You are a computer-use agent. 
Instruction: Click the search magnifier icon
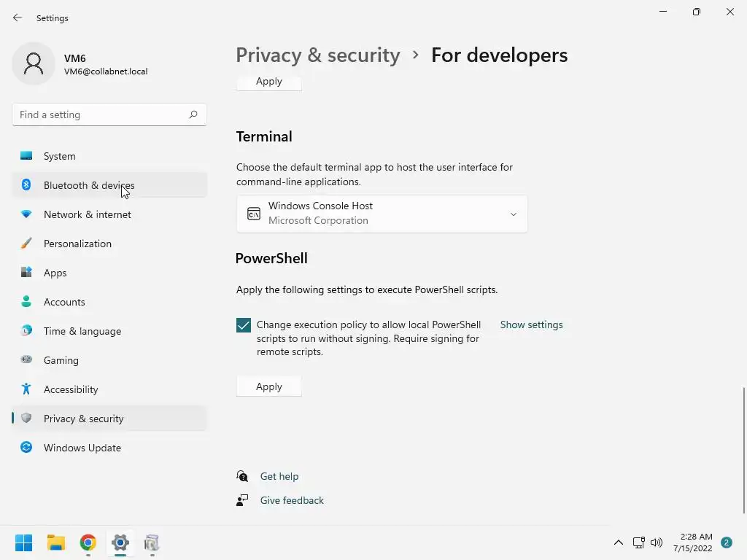[193, 114]
